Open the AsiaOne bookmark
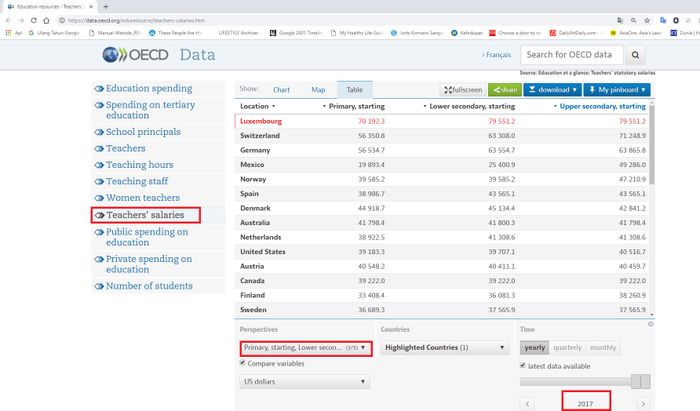The width and height of the screenshot is (700, 411). pyautogui.click(x=636, y=33)
